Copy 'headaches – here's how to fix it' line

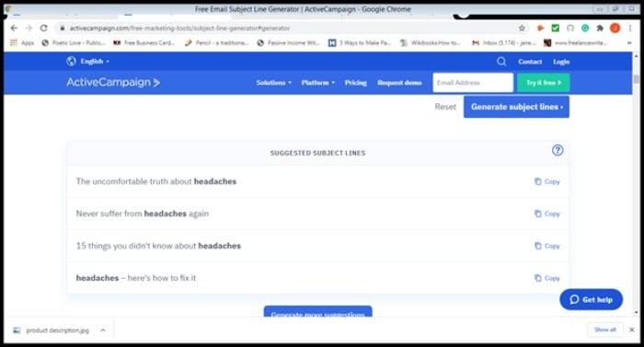tap(547, 278)
